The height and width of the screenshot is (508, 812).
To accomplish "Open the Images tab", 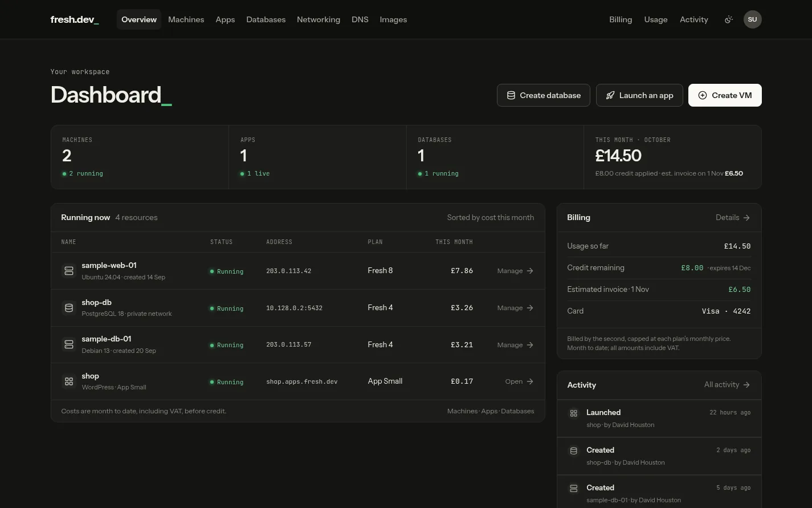I will click(x=393, y=19).
